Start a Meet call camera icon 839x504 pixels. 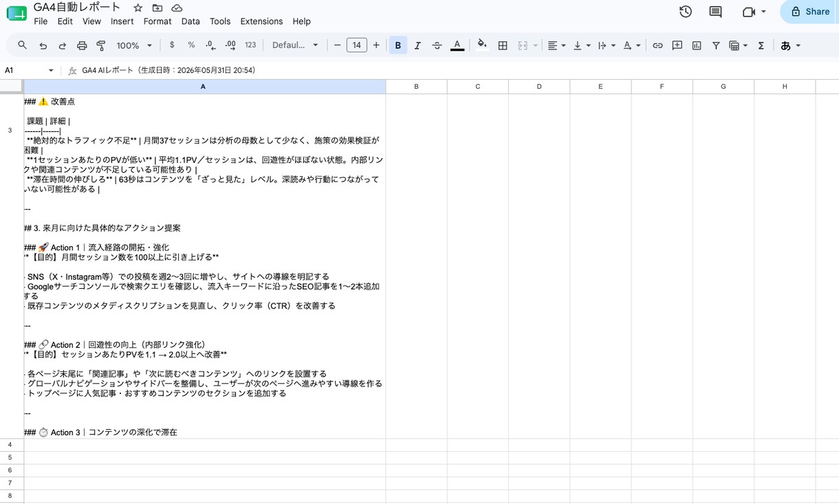pos(749,12)
